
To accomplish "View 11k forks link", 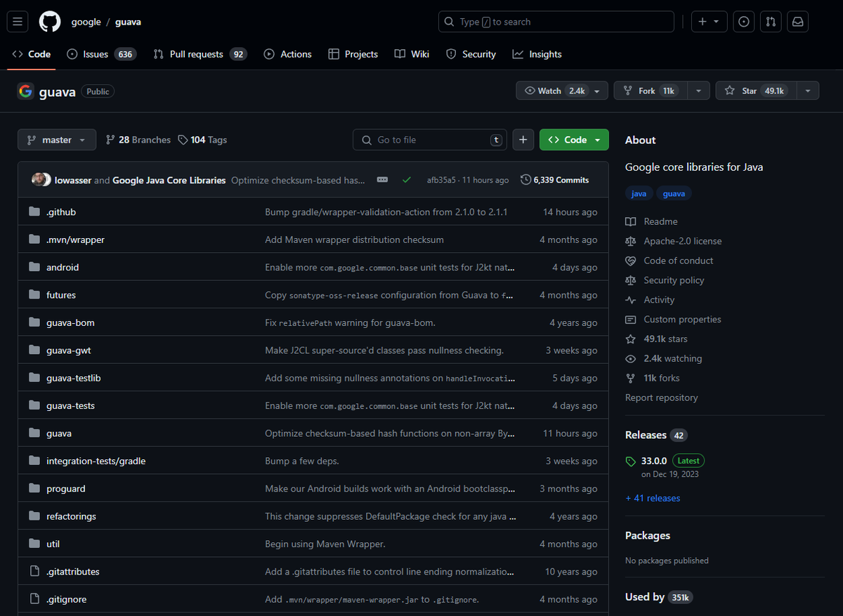I will tap(652, 379).
